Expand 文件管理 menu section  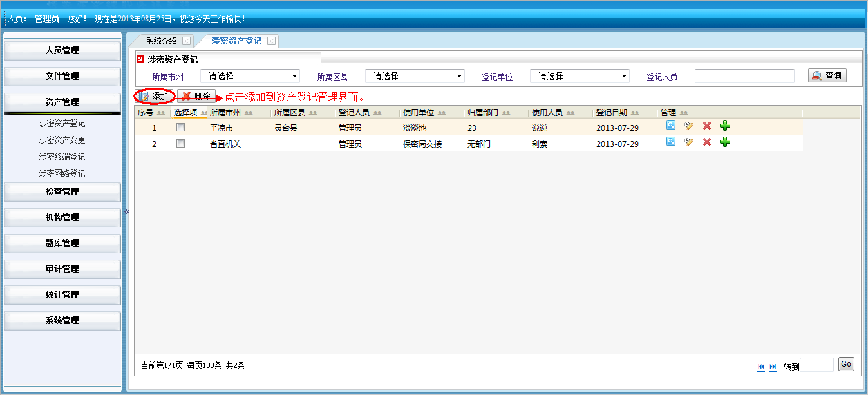tap(62, 76)
